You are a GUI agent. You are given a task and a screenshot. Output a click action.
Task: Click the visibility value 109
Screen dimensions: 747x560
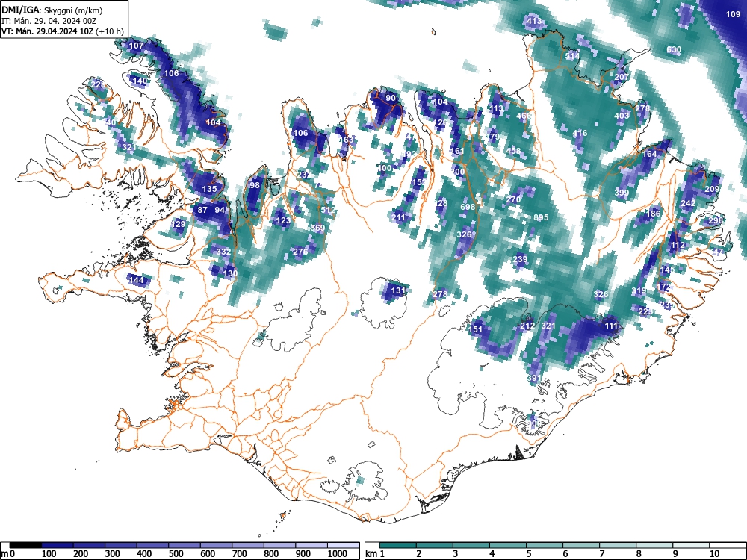(x=734, y=14)
